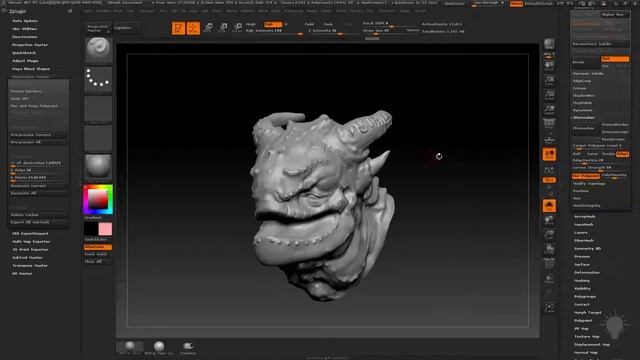The height and width of the screenshot is (360, 640).
Task: Toggle the orange Smt button beside Divide
Action: [615, 59]
